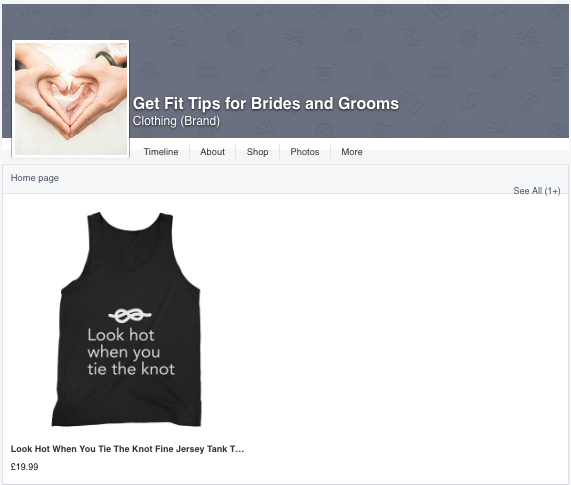This screenshot has width=571, height=485.
Task: Switch to the About tab
Action: pos(212,152)
